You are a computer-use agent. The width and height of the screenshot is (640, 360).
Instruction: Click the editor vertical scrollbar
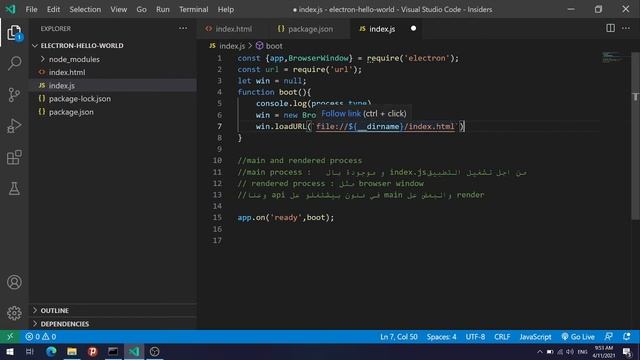(x=636, y=137)
